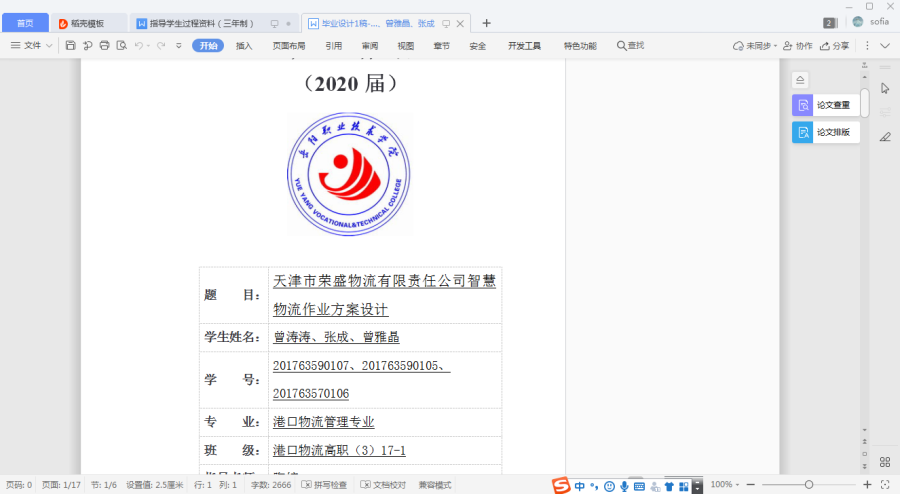Click the settings sliders icon in right sidebar
900x494 pixels.
point(885,112)
